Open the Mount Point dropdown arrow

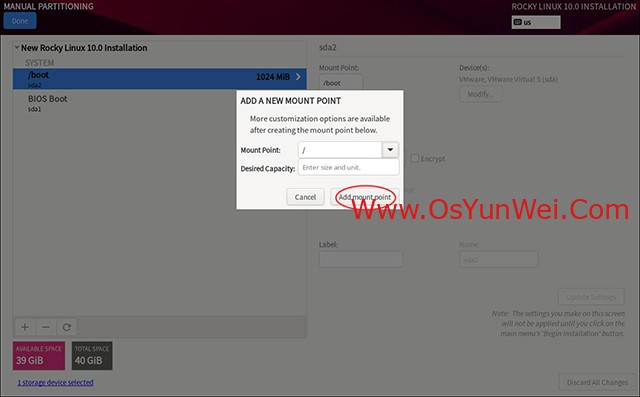(x=390, y=150)
